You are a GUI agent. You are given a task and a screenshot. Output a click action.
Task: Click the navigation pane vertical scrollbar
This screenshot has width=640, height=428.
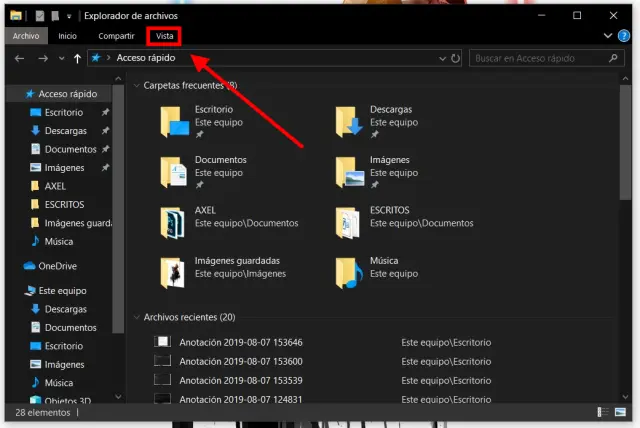click(x=118, y=208)
